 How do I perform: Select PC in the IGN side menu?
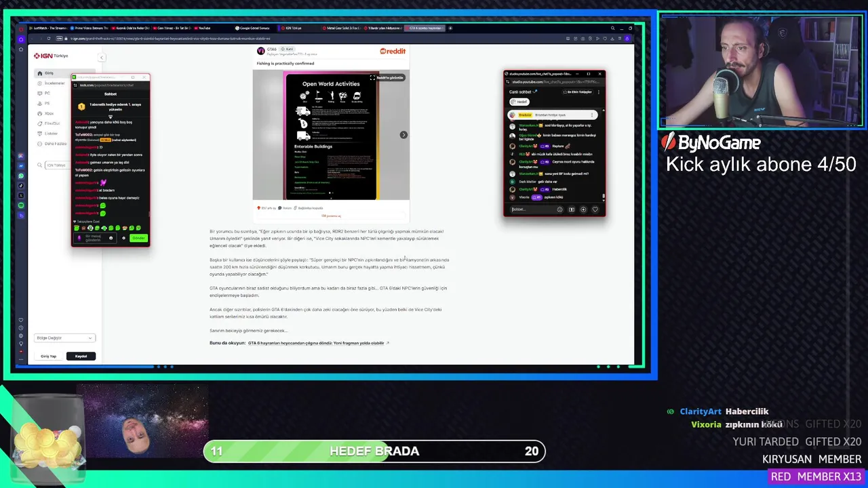point(47,93)
